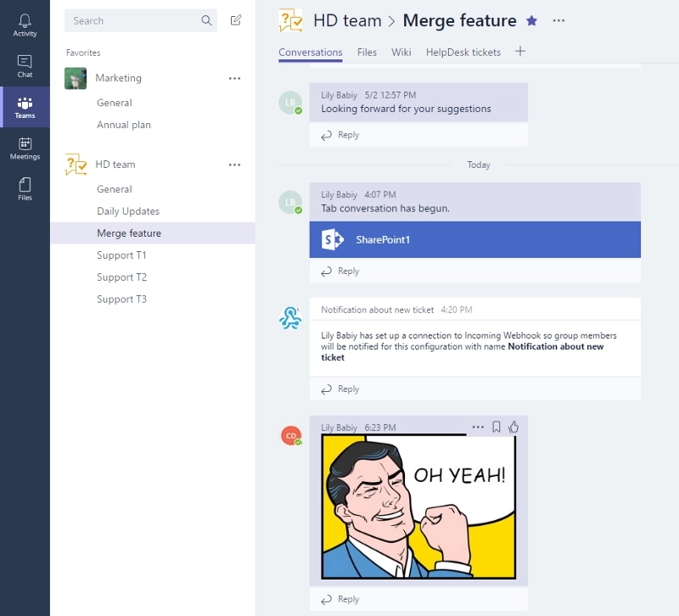The width and height of the screenshot is (679, 616).
Task: Bookmark the OH YEAH meme message
Action: 497,428
